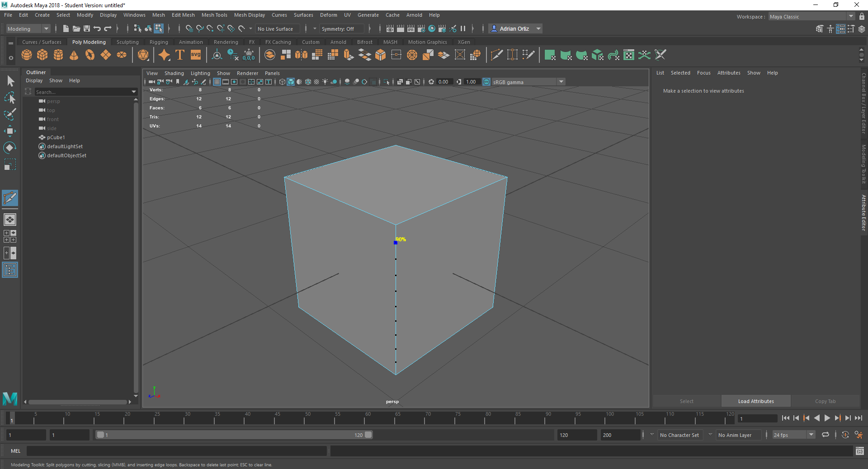Click the Copy Tab button
This screenshot has width=868, height=469.
coord(825,401)
